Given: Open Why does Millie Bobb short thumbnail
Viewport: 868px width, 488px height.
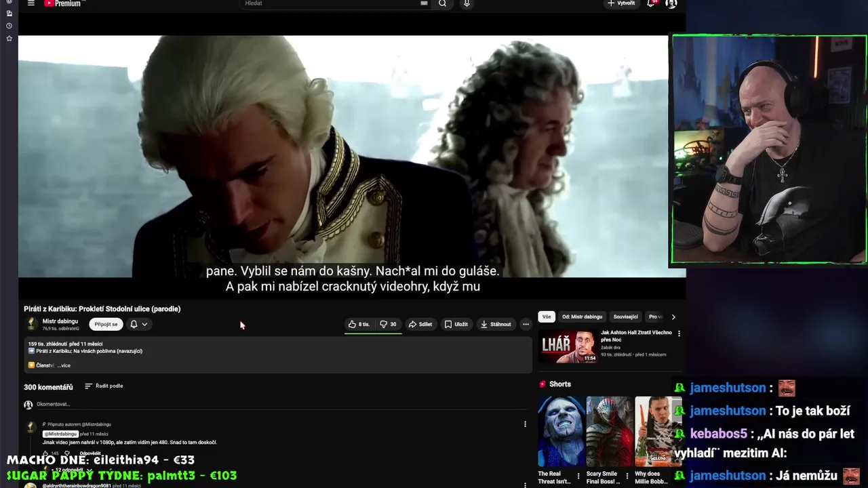Looking at the screenshot, I should [x=658, y=431].
